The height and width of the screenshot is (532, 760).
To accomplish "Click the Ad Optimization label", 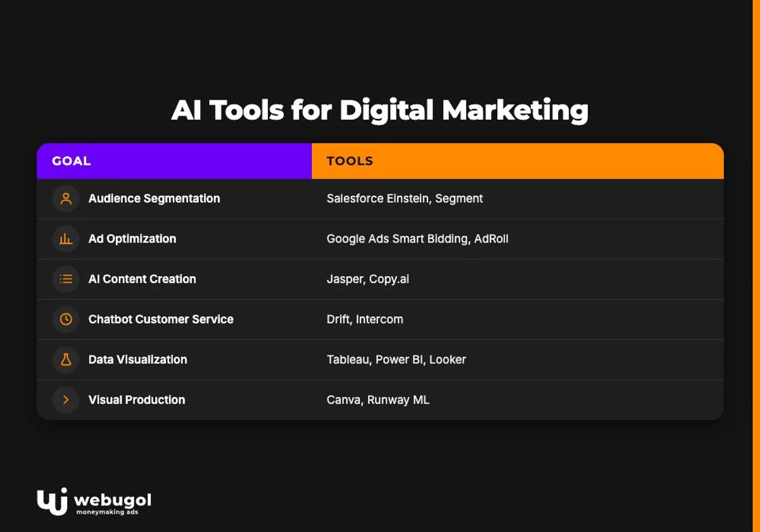I will (x=132, y=239).
